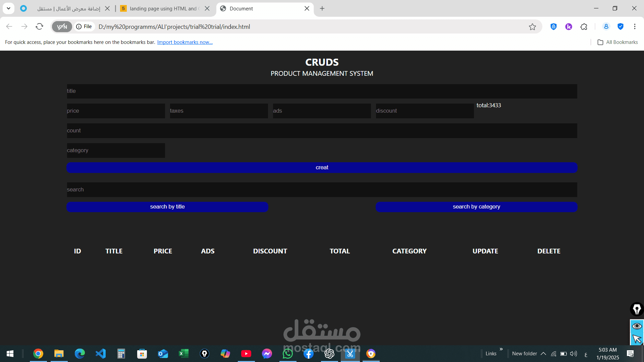The width and height of the screenshot is (644, 362).
Task: Open the Snipping Tool from the taskbar
Action: pyautogui.click(x=350, y=353)
